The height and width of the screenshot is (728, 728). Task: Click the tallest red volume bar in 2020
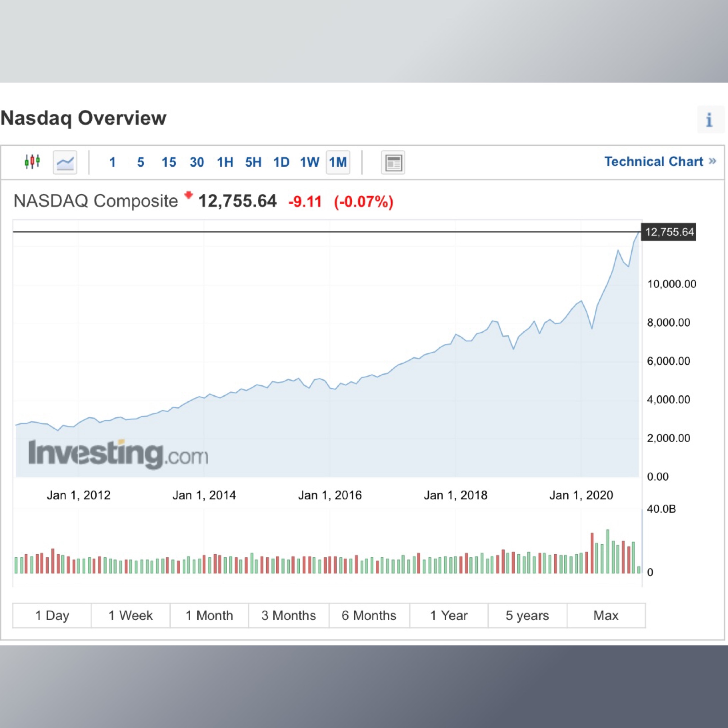pos(592,553)
